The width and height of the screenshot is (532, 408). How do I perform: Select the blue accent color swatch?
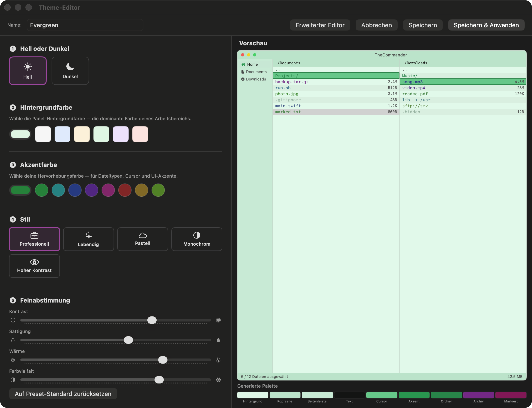coord(75,190)
